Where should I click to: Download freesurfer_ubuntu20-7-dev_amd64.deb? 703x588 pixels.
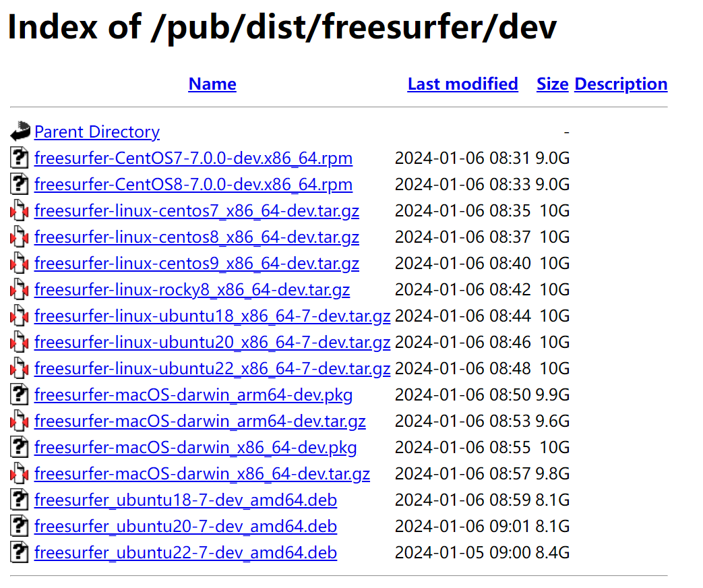click(185, 527)
